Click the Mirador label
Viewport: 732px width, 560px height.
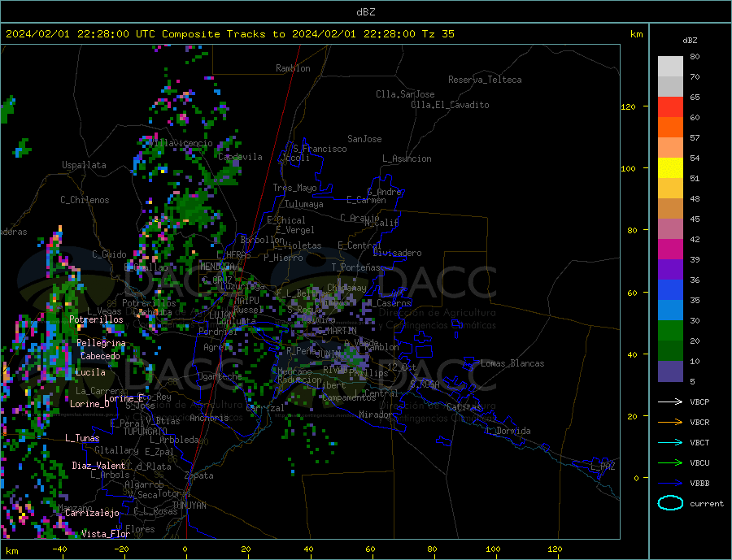click(376, 415)
